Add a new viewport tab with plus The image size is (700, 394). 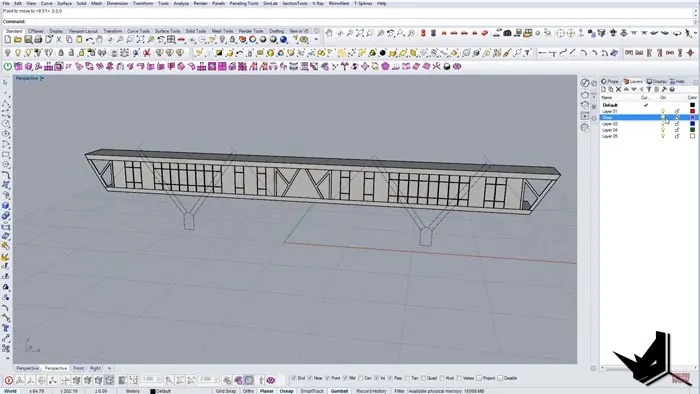109,368
